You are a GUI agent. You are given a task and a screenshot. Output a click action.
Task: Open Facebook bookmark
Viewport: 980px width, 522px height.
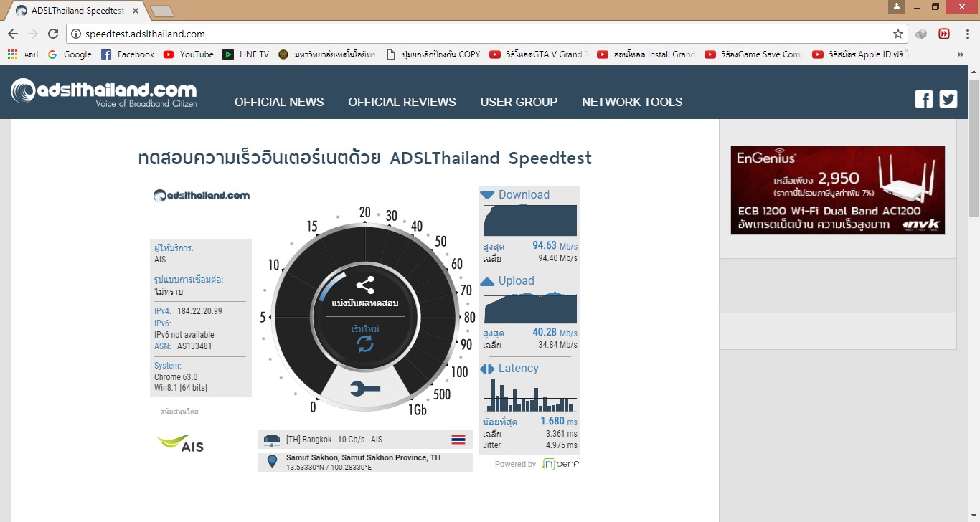(x=128, y=54)
